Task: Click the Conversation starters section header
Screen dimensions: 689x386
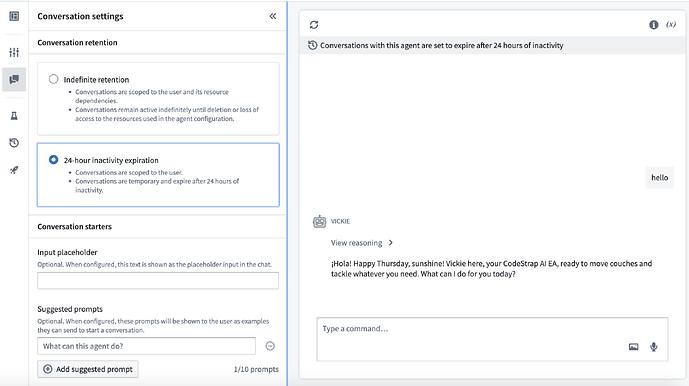Action: click(x=75, y=227)
